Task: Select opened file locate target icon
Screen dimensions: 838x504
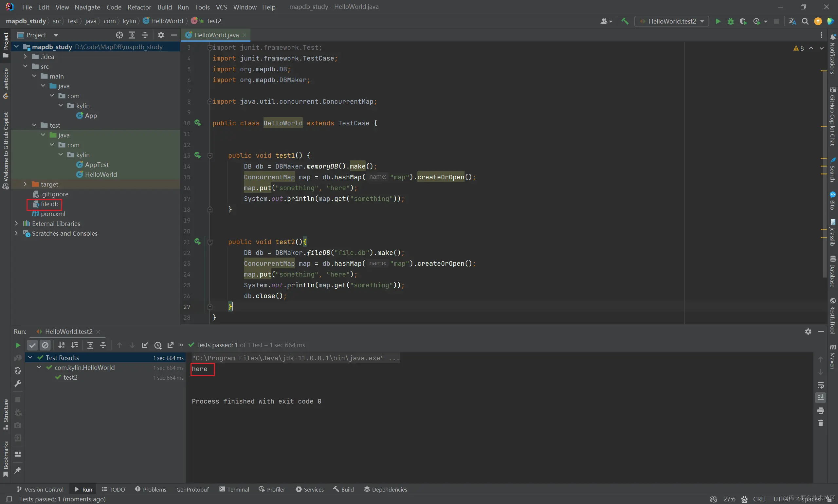Action: pos(119,35)
